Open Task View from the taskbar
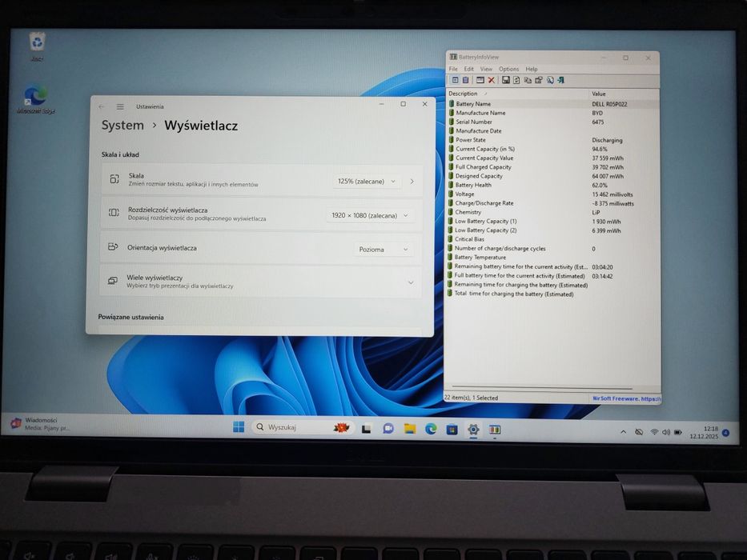This screenshot has width=747, height=560. coord(366,429)
